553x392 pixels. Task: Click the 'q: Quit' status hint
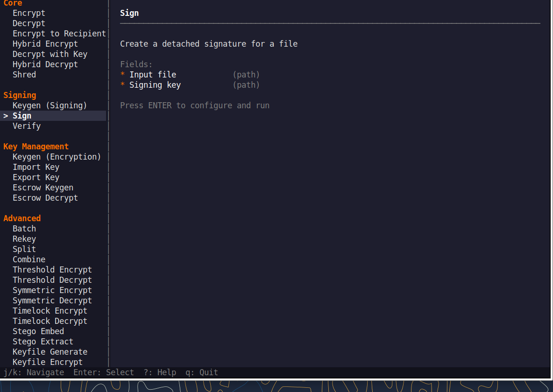point(202,372)
